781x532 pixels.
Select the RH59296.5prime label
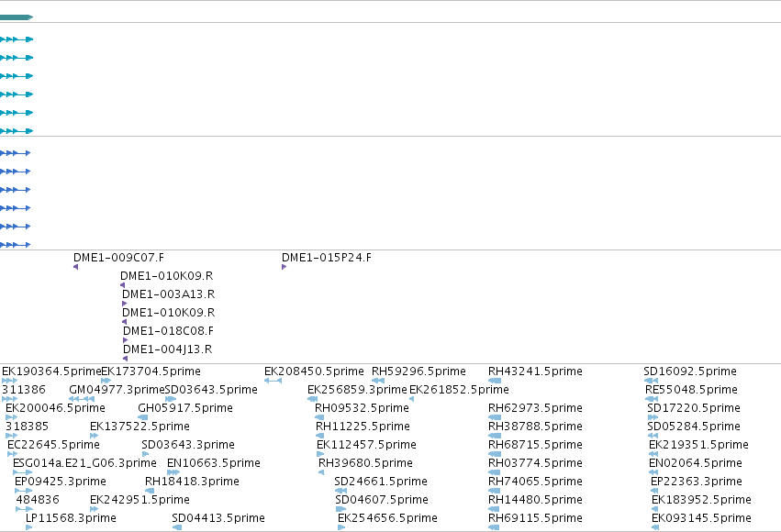[x=418, y=371]
